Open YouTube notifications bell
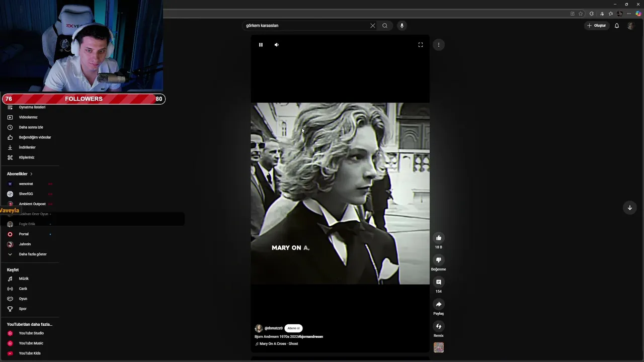 tap(617, 26)
